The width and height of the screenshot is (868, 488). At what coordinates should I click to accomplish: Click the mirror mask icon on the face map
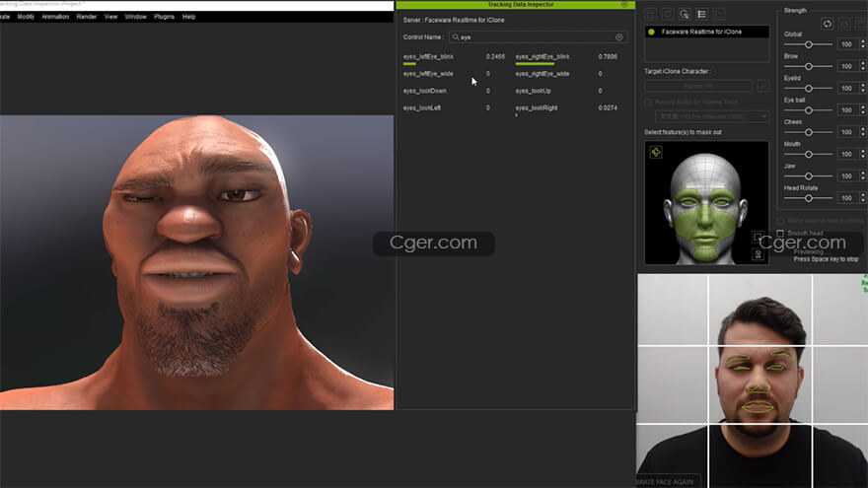(x=656, y=152)
